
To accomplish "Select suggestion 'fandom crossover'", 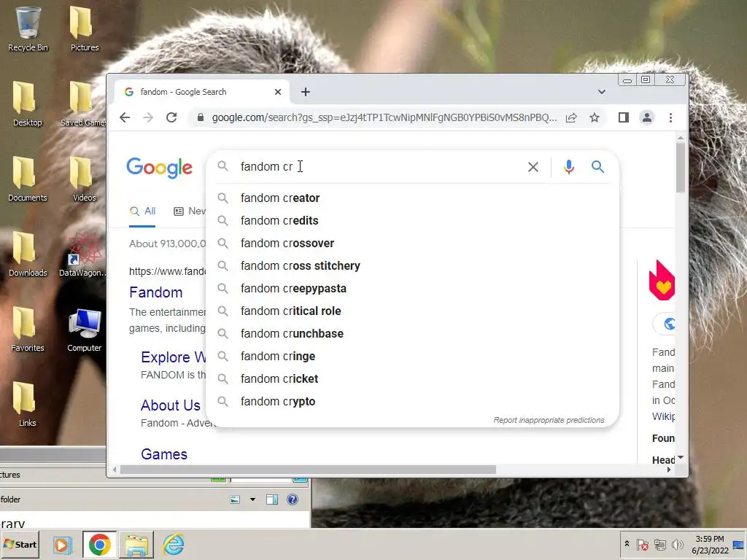I will pyautogui.click(x=412, y=244).
